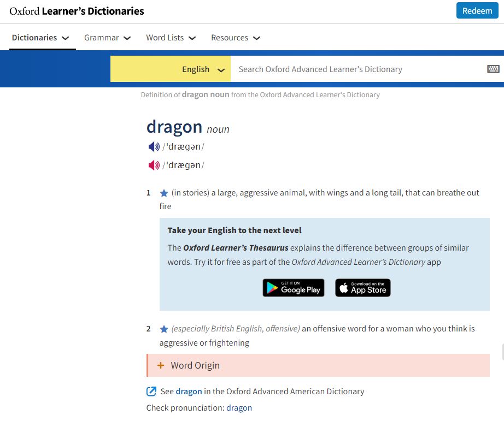Open the on-screen keyboard icon in search
This screenshot has width=504, height=427.
pos(493,69)
